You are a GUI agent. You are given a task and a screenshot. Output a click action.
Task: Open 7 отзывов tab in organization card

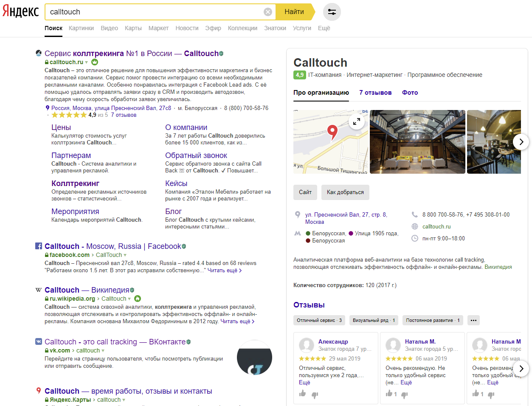[x=375, y=93]
